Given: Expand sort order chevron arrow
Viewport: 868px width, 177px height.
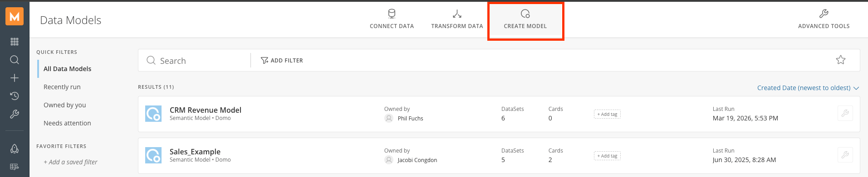Looking at the screenshot, I should coord(856,88).
